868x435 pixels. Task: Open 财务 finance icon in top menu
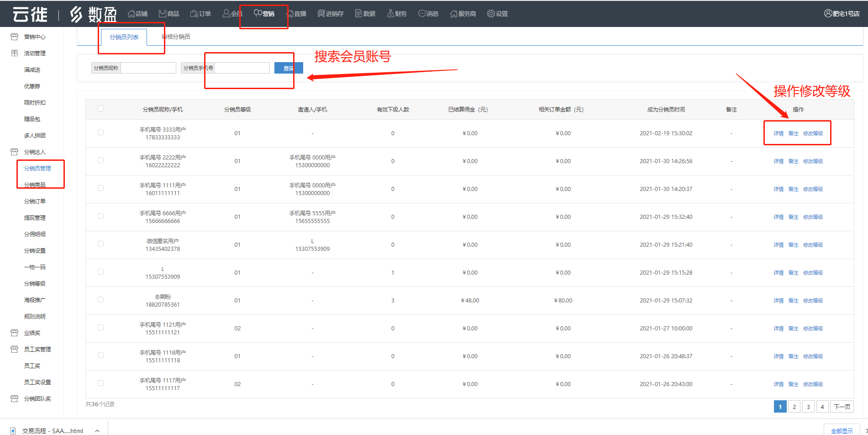click(x=390, y=14)
